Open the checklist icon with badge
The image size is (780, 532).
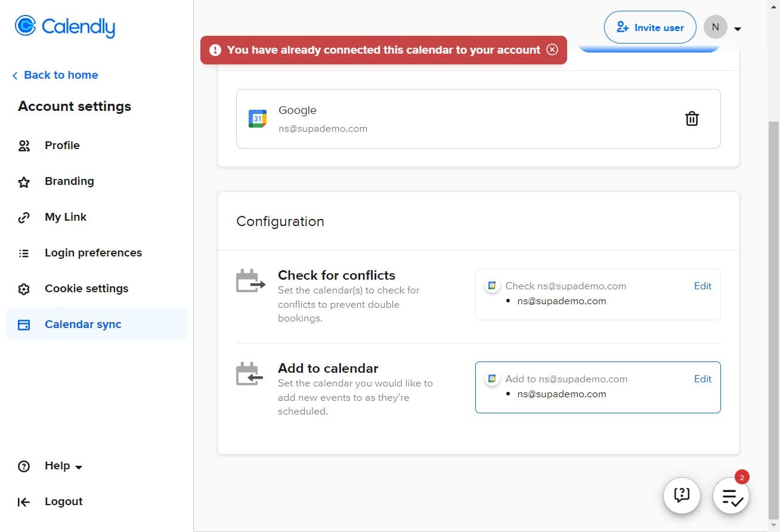(x=731, y=496)
